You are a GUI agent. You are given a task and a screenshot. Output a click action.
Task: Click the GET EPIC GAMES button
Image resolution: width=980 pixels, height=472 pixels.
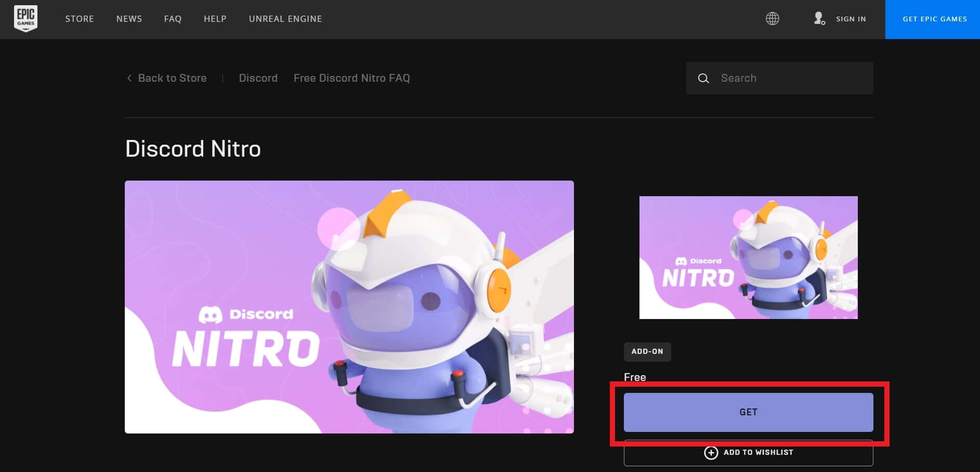(x=933, y=19)
